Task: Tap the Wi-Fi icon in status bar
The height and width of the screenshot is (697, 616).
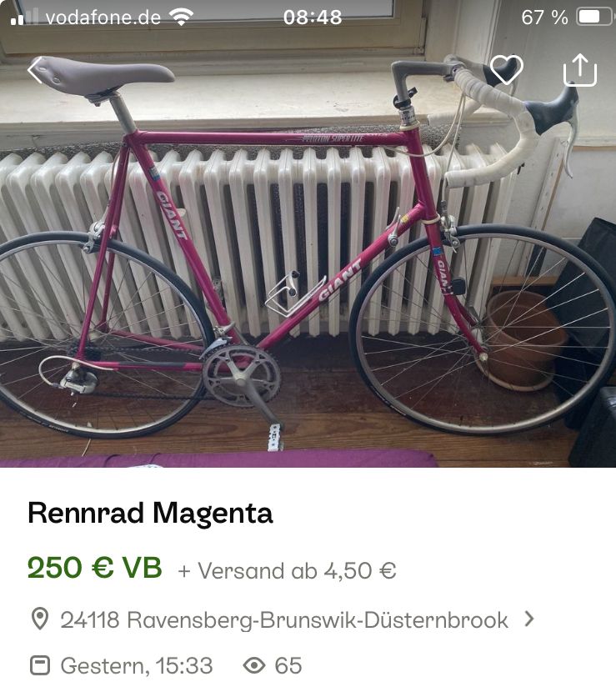Action: click(x=181, y=17)
